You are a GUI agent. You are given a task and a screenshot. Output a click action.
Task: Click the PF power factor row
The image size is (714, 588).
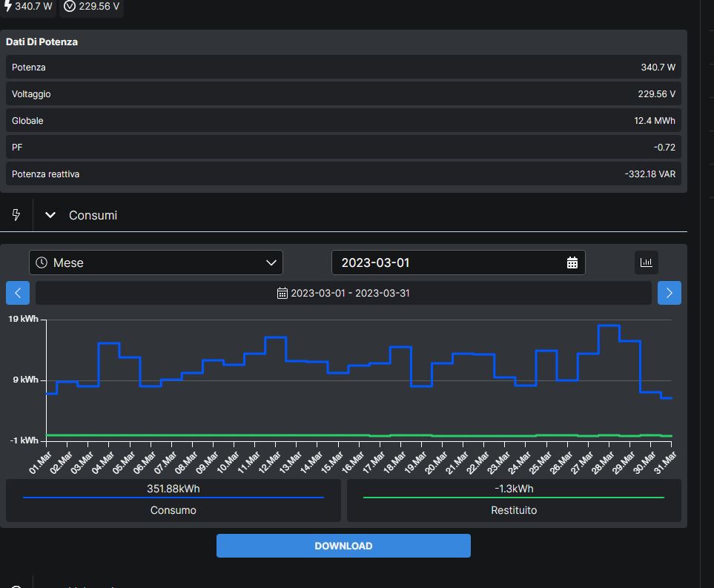343,148
